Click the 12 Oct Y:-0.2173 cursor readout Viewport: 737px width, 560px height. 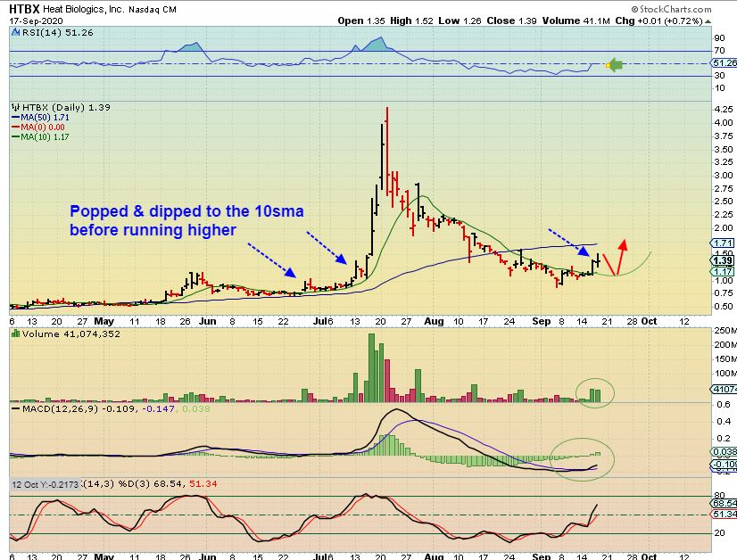pos(46,484)
